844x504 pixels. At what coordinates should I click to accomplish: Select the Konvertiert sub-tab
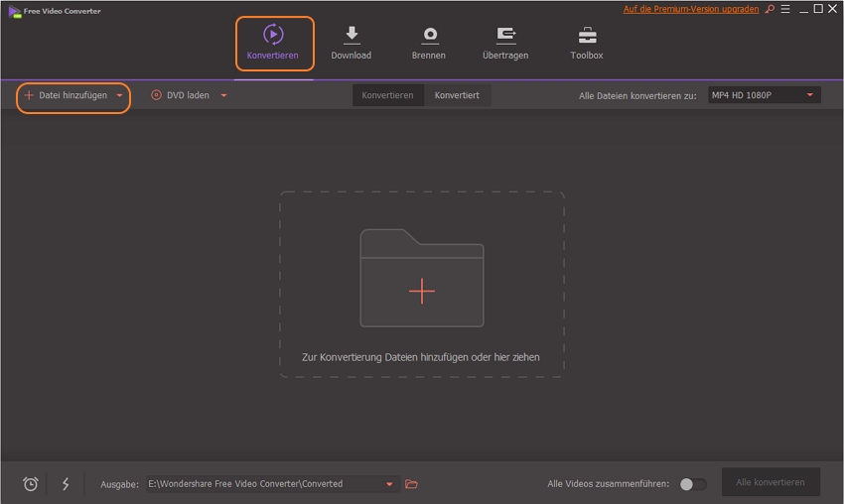click(457, 95)
